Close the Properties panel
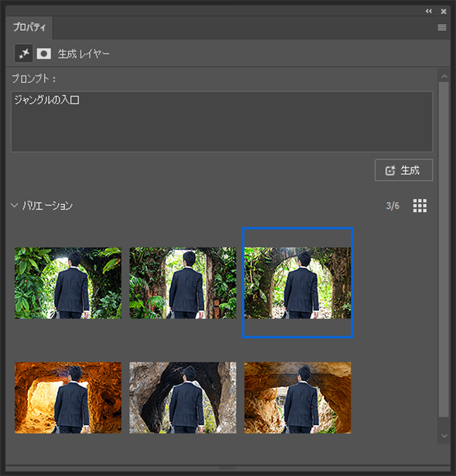 tap(443, 11)
